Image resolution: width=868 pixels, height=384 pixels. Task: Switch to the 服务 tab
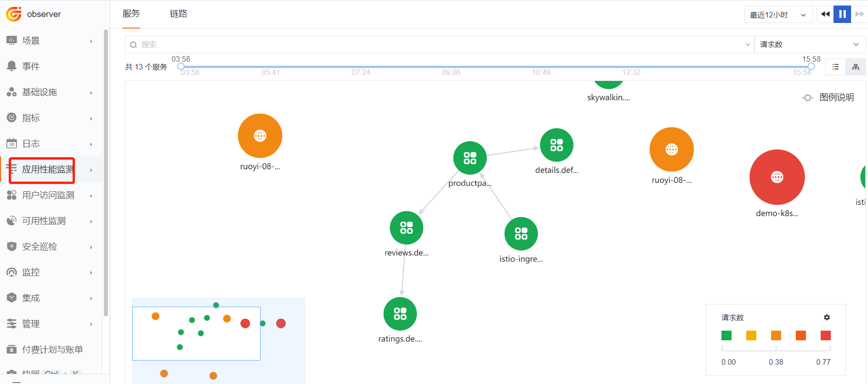[131, 14]
